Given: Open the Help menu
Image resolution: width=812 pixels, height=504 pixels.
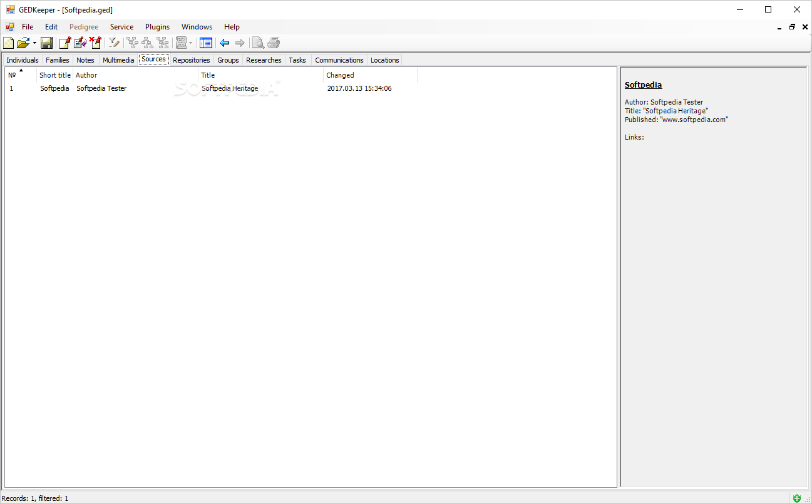Looking at the screenshot, I should click(x=232, y=27).
